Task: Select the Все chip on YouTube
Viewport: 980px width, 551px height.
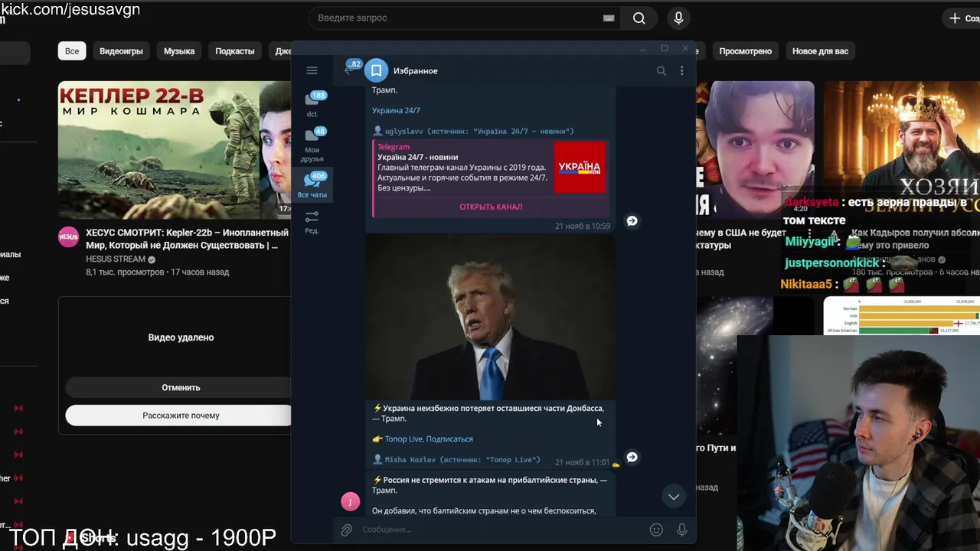Action: coord(72,51)
